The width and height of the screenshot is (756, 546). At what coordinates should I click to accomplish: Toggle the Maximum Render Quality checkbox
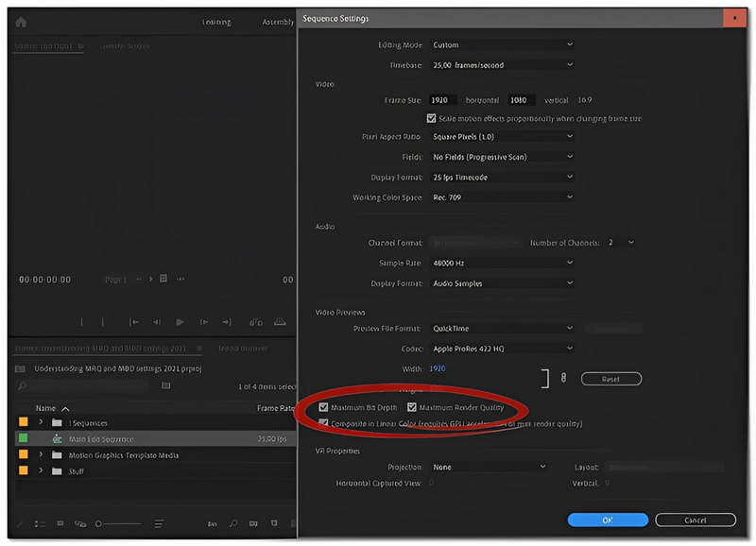tap(412, 408)
